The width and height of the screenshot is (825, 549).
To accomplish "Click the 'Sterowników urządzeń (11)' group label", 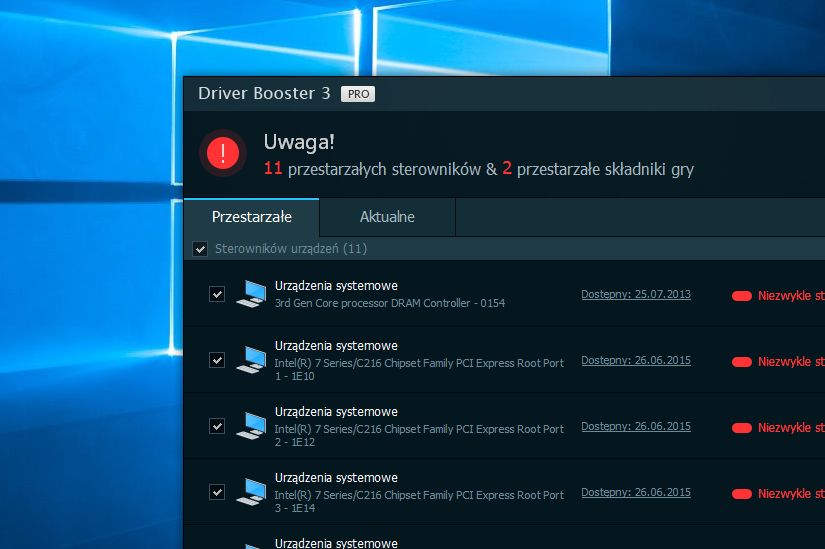I will click(x=291, y=248).
